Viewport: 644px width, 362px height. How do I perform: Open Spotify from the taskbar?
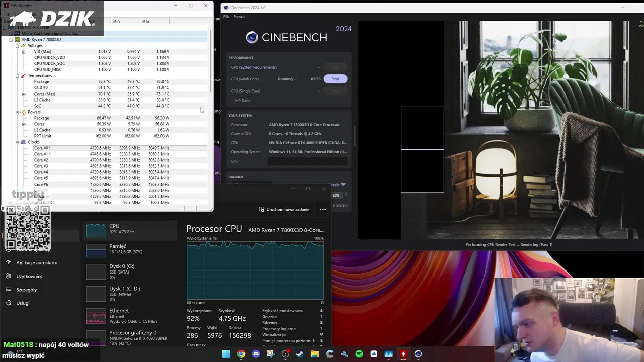click(359, 354)
